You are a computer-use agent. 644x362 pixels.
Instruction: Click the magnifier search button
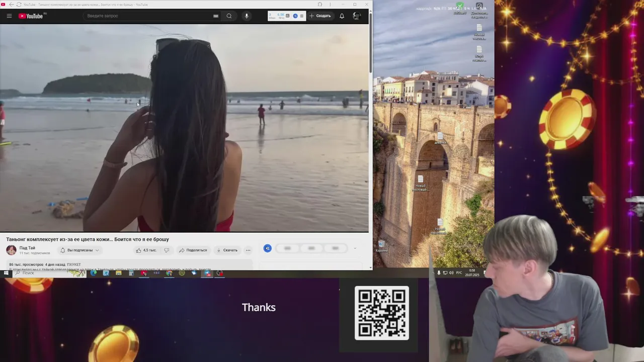tap(229, 16)
